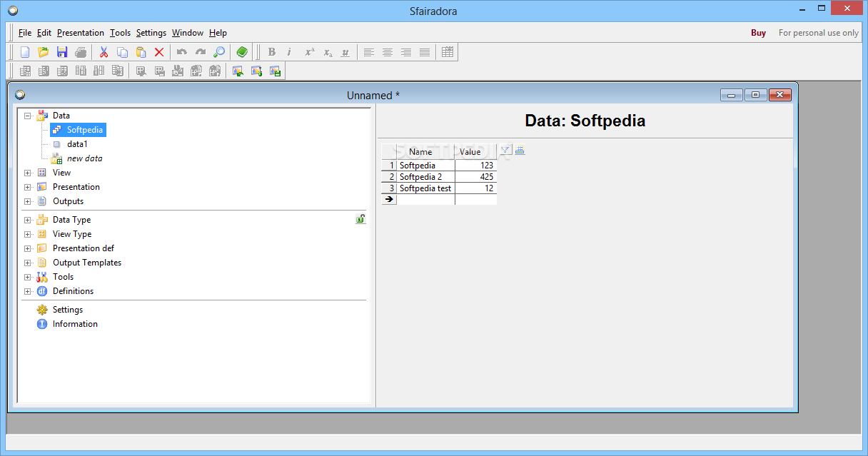Expand the Output Templates node
868x456 pixels.
pos(28,263)
